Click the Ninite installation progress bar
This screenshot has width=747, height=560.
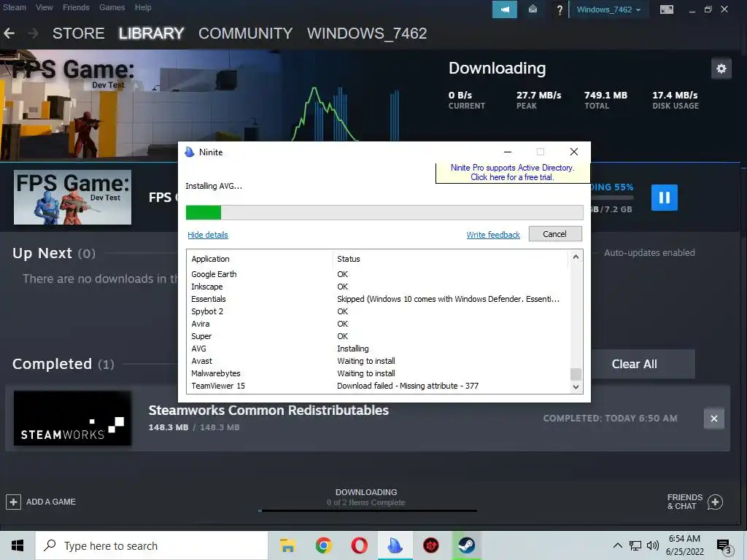[x=384, y=212]
